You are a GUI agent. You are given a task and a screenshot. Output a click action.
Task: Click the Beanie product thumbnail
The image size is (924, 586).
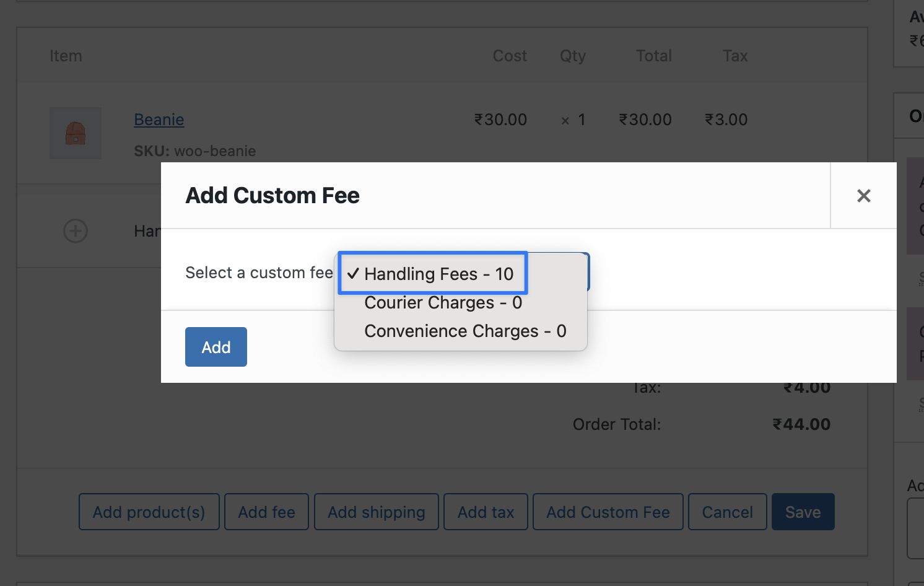[76, 133]
